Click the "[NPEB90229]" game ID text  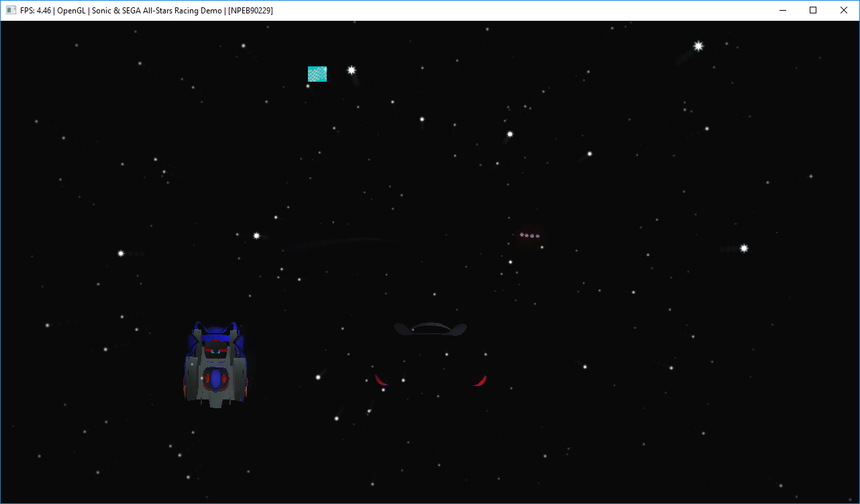point(251,11)
